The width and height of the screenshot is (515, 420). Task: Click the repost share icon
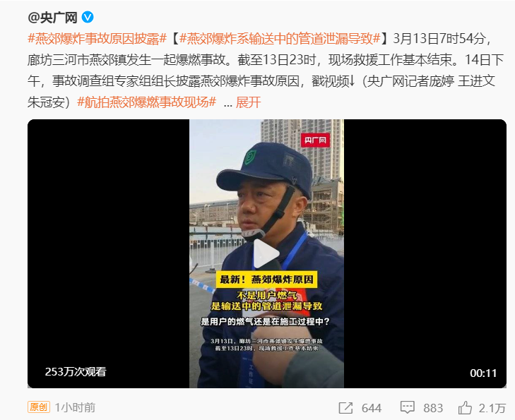click(x=345, y=408)
